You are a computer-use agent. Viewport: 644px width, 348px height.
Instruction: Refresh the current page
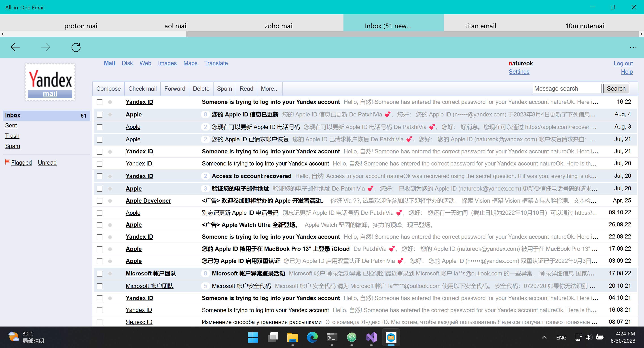point(76,47)
